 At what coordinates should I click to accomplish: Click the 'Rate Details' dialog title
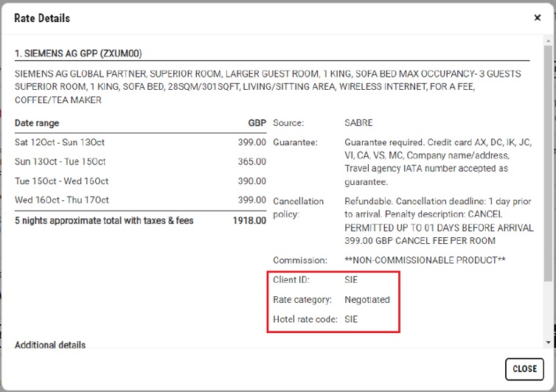(42, 18)
